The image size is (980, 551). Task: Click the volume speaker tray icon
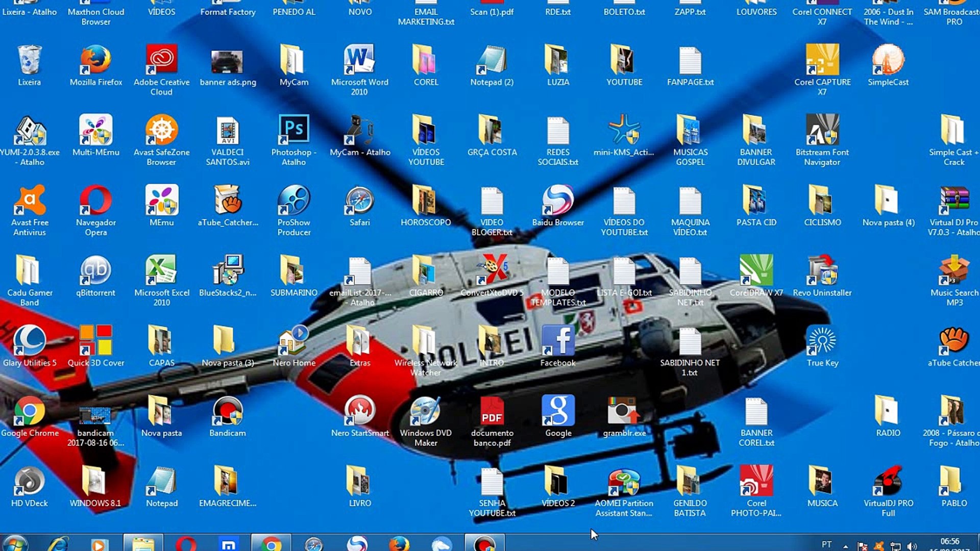[912, 546]
